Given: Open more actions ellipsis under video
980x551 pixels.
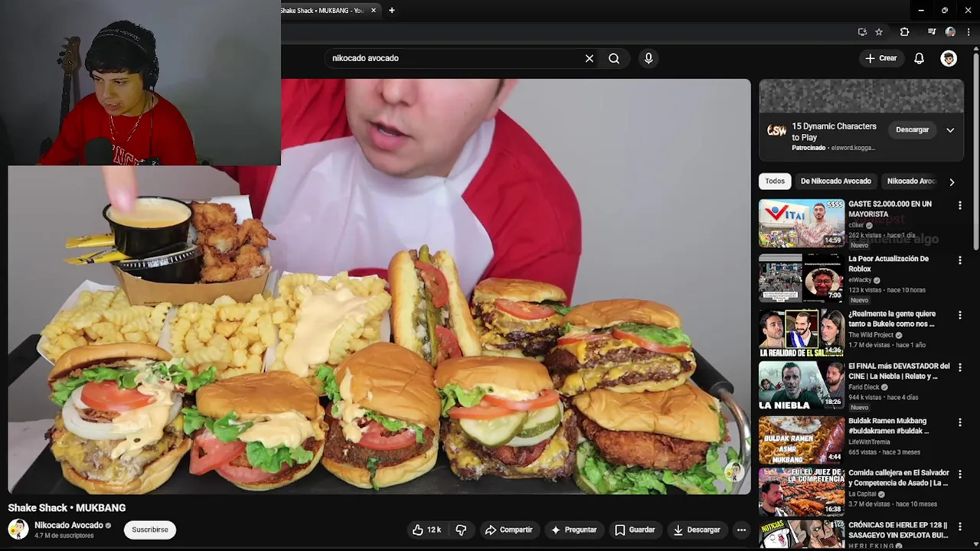Looking at the screenshot, I should tap(741, 530).
